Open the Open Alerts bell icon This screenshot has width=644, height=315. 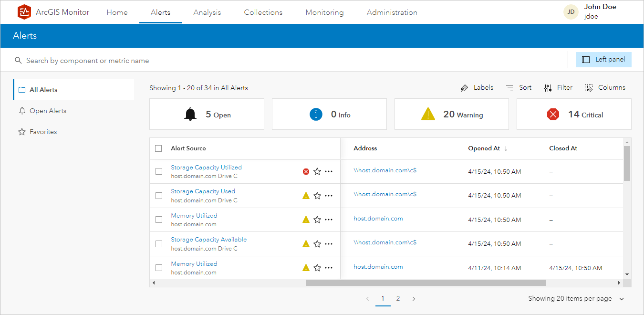coord(21,111)
